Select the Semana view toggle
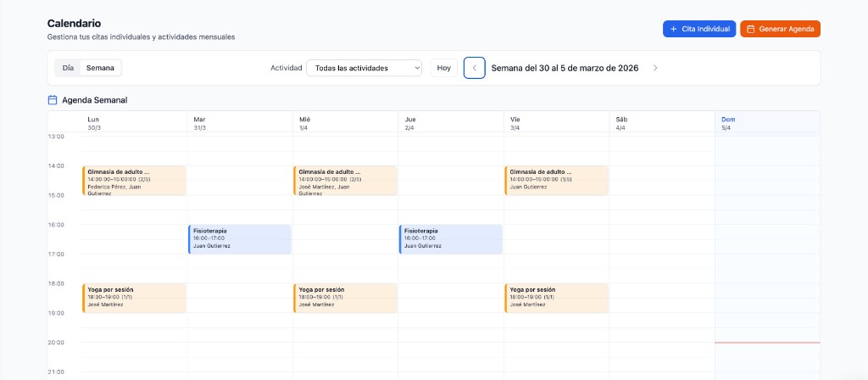The height and width of the screenshot is (380, 868). click(x=101, y=68)
